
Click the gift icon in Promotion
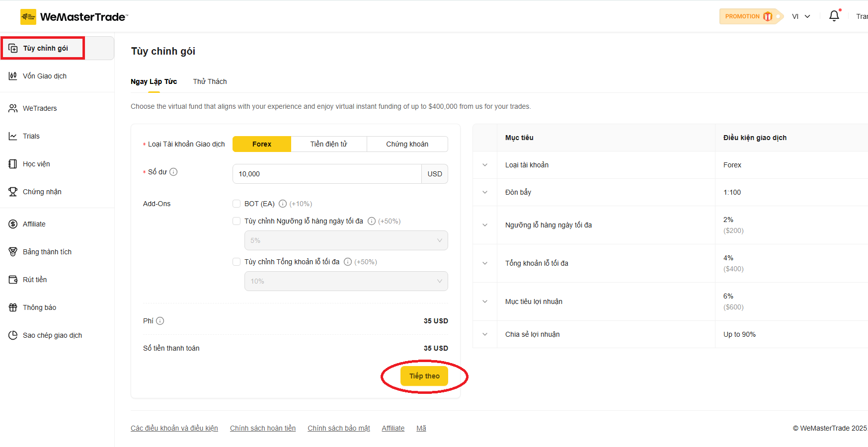tap(768, 16)
